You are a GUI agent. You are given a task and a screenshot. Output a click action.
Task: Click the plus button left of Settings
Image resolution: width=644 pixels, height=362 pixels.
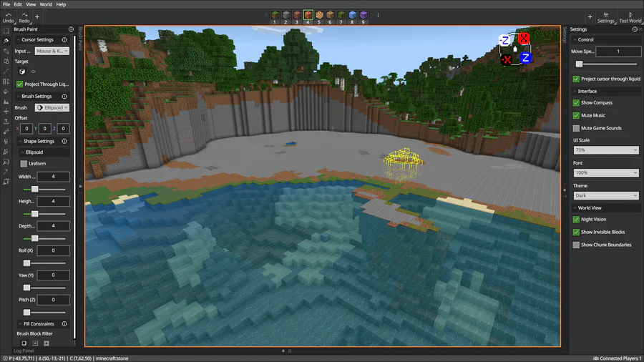pyautogui.click(x=590, y=17)
